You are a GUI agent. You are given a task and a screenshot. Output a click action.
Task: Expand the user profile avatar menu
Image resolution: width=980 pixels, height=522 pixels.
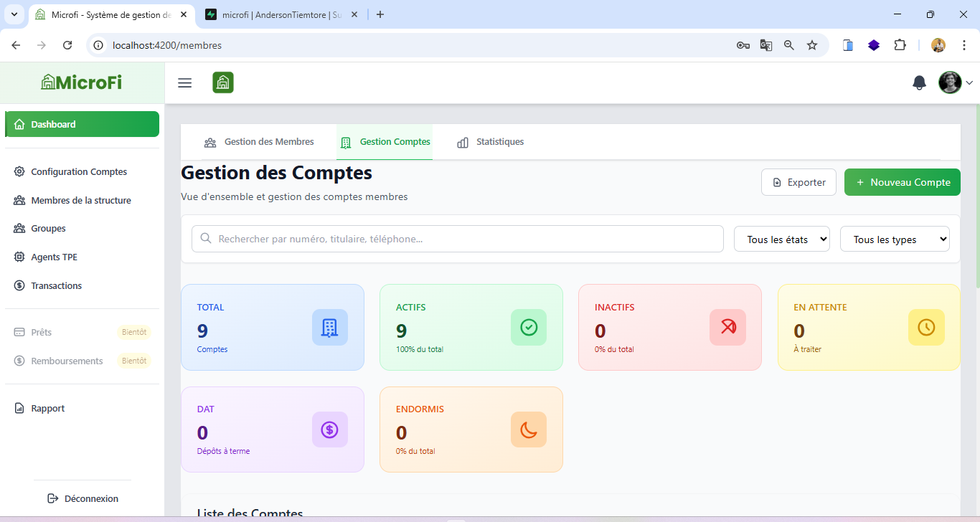949,82
